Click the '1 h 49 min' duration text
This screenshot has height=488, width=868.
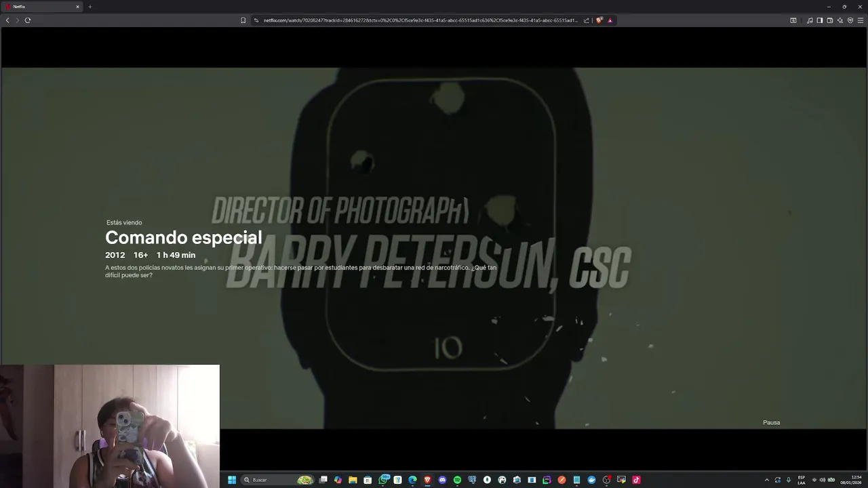(176, 255)
